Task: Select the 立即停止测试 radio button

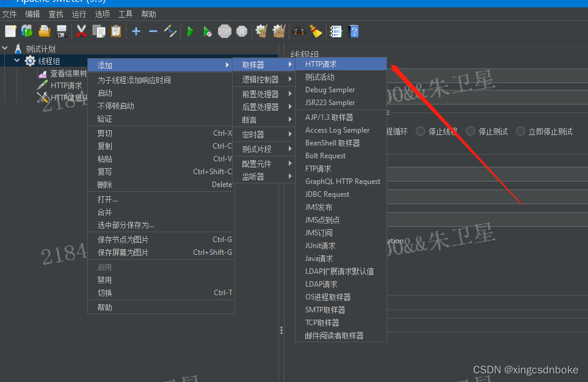Action: 520,131
